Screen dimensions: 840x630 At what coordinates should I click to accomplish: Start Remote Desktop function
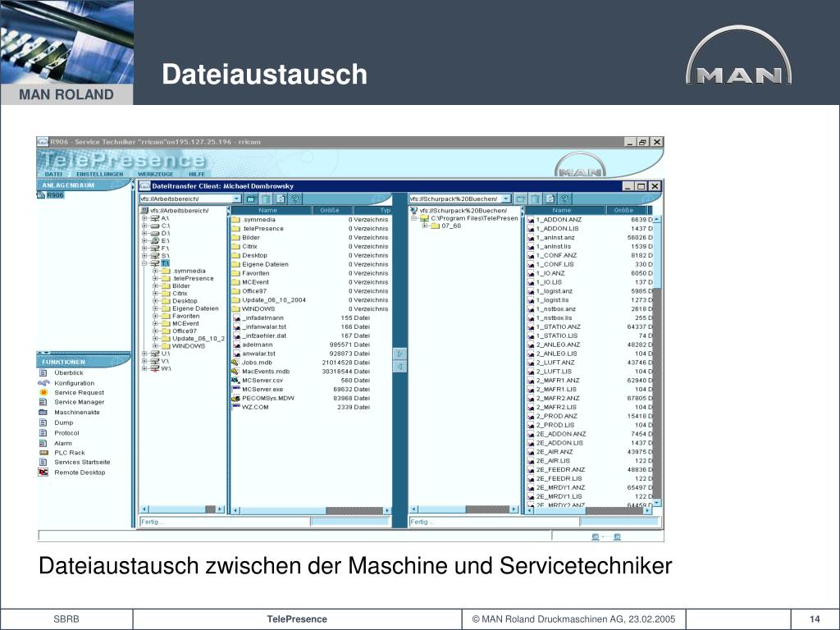pos(80,472)
